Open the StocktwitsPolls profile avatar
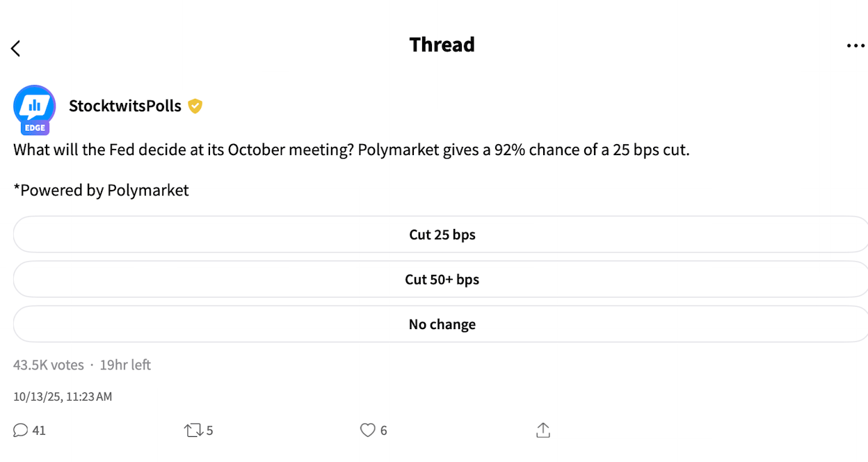The height and width of the screenshot is (462, 868). click(34, 105)
